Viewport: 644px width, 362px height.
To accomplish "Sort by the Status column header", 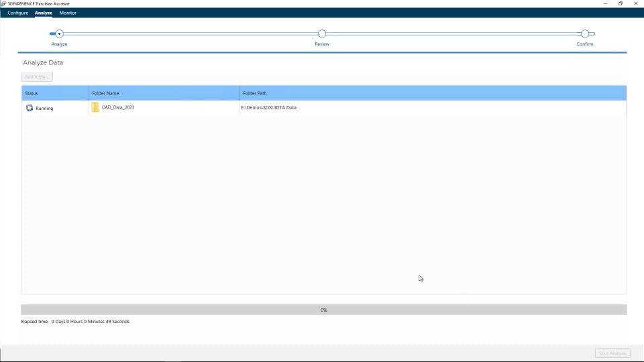I will 55,93.
